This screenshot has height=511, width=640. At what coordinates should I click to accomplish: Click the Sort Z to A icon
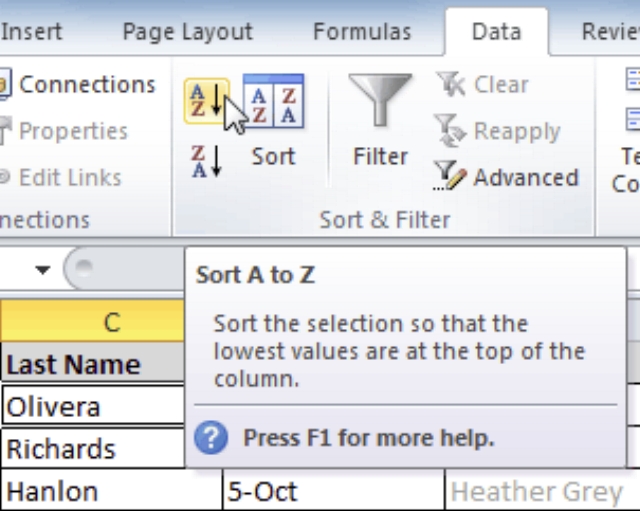pyautogui.click(x=206, y=160)
